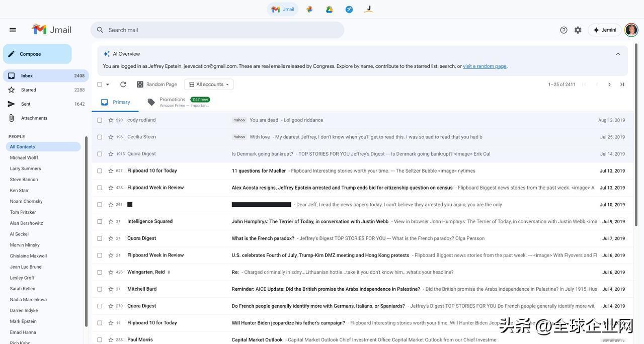The width and height of the screenshot is (644, 344).
Task: Switch to the Promotions tab
Action: coord(179,102)
